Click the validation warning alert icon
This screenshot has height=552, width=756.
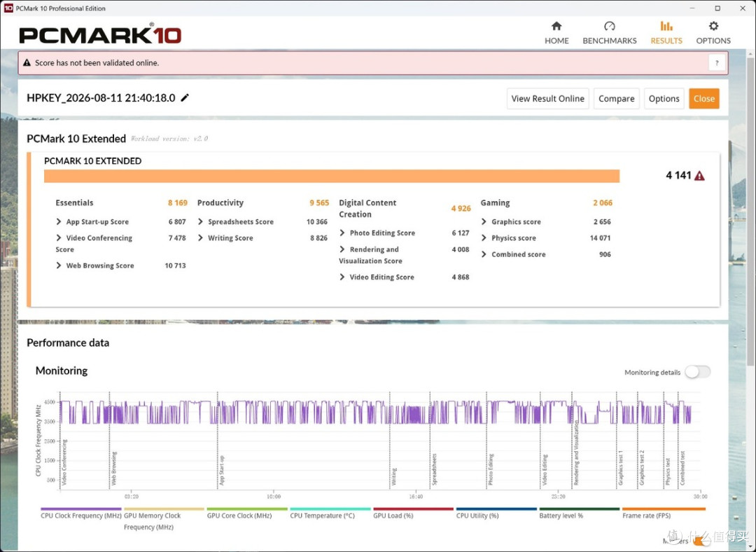coord(27,63)
